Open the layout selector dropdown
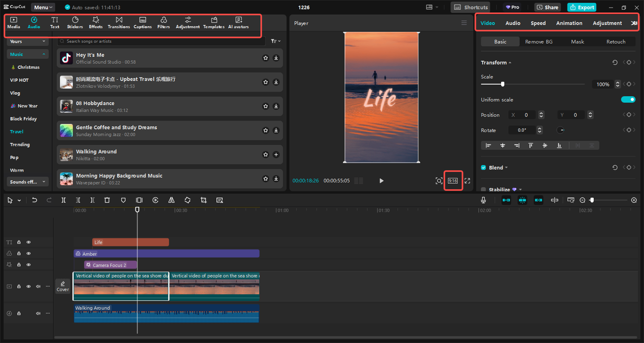 [432, 8]
